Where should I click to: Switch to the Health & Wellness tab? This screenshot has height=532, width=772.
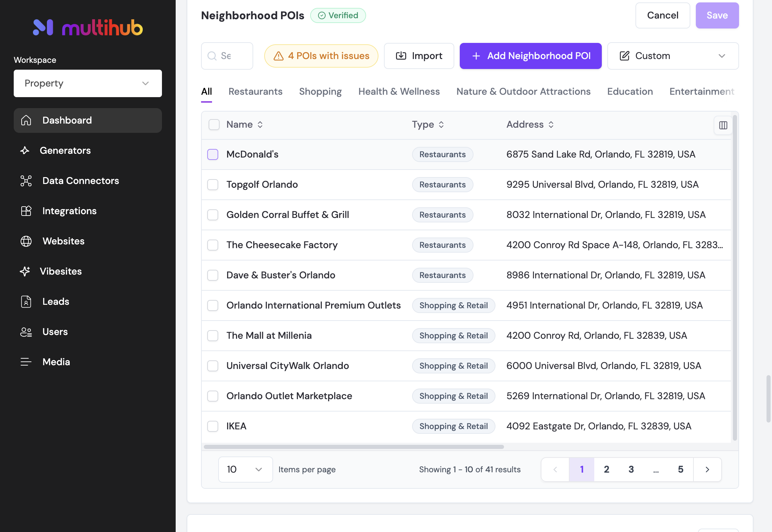[399, 92]
